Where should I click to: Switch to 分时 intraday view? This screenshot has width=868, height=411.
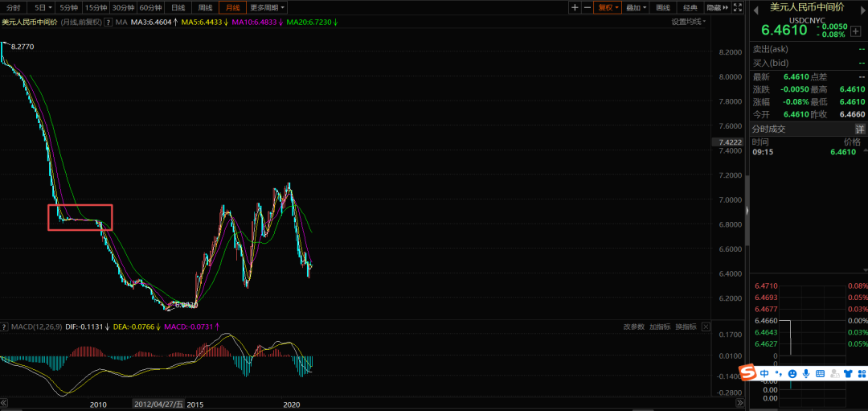14,8
